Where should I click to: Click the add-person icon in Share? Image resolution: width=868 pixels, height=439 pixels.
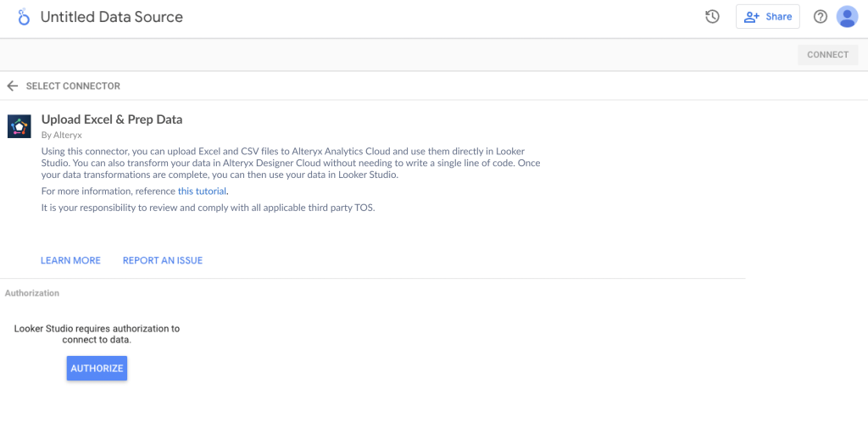(x=751, y=17)
